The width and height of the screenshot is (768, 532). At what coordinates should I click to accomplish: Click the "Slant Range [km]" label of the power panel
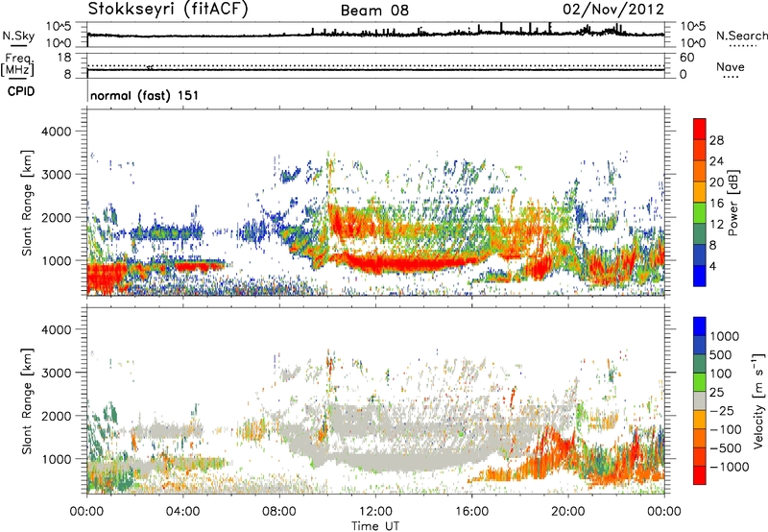click(27, 203)
